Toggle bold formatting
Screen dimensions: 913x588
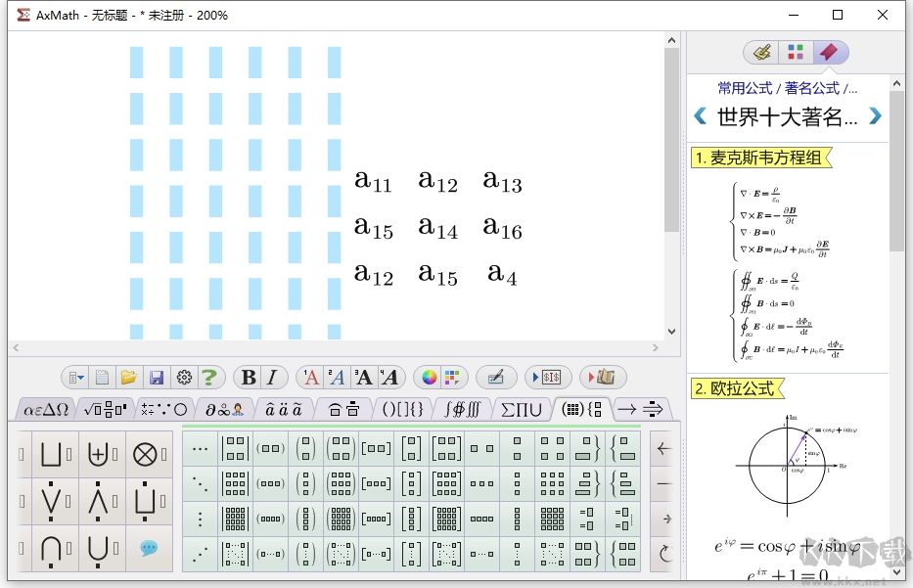(248, 377)
